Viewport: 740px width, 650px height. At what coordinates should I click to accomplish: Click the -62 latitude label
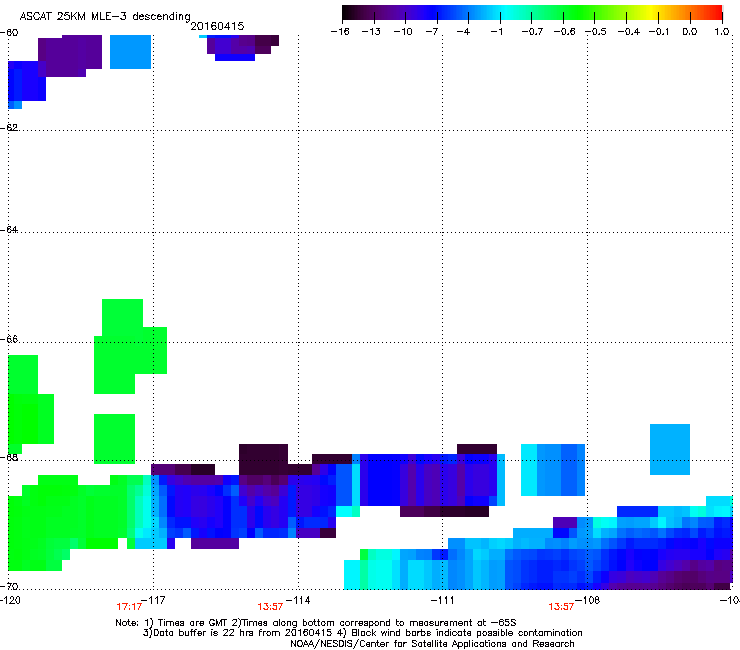tap(9, 127)
